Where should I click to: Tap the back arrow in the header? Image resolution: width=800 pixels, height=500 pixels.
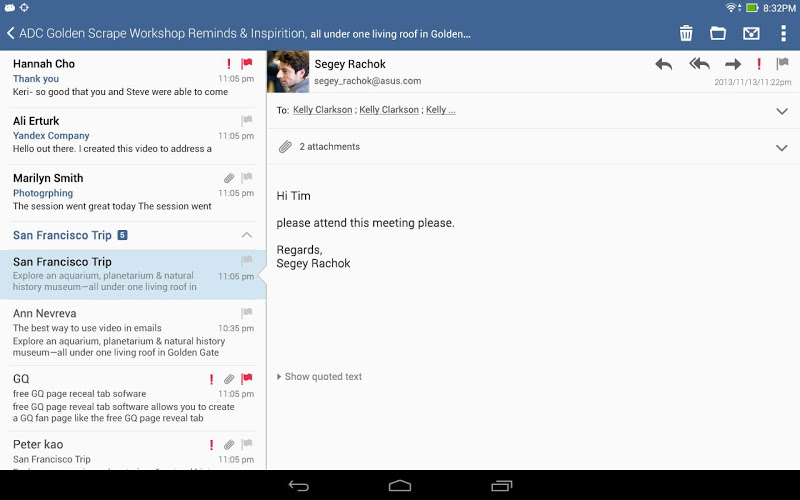(x=10, y=34)
